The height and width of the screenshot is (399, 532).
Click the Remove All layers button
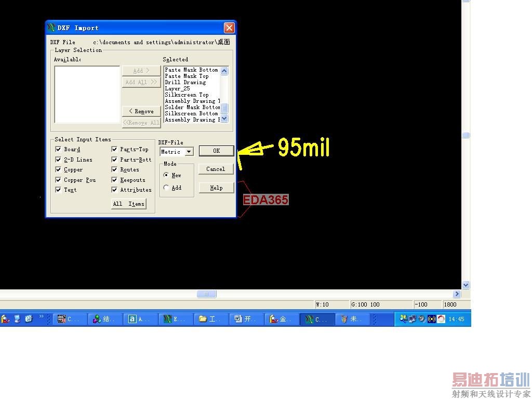click(x=141, y=123)
